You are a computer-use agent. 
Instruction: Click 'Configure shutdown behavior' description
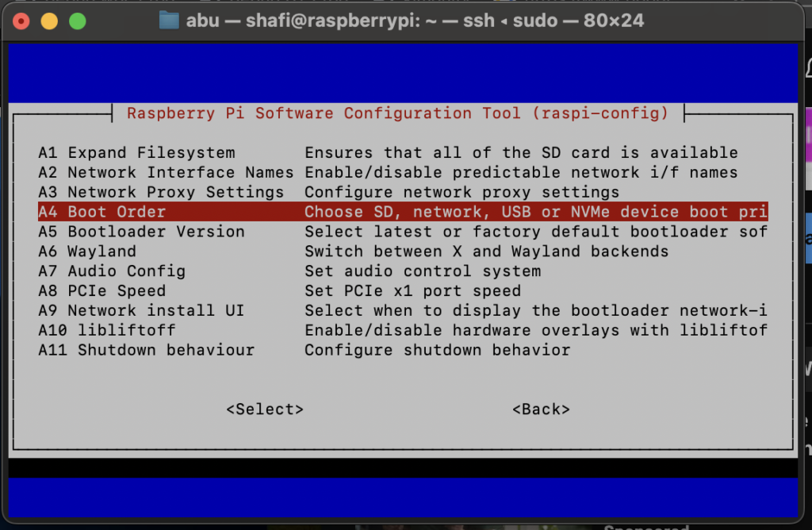(x=438, y=350)
